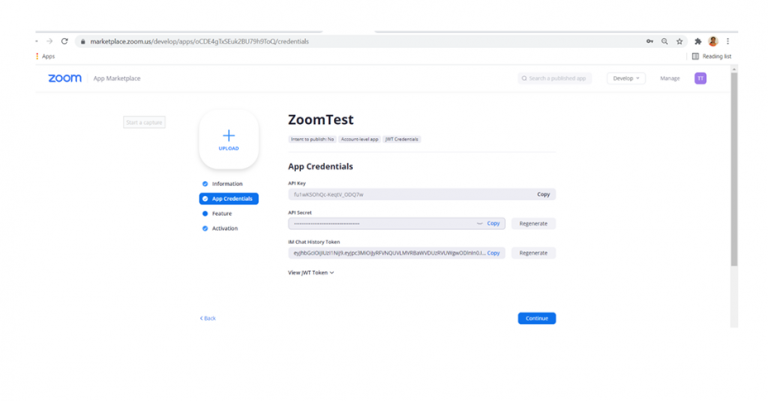Screen dimensions: 768x401
Task: Open saved passwords key icon
Action: [649, 42]
